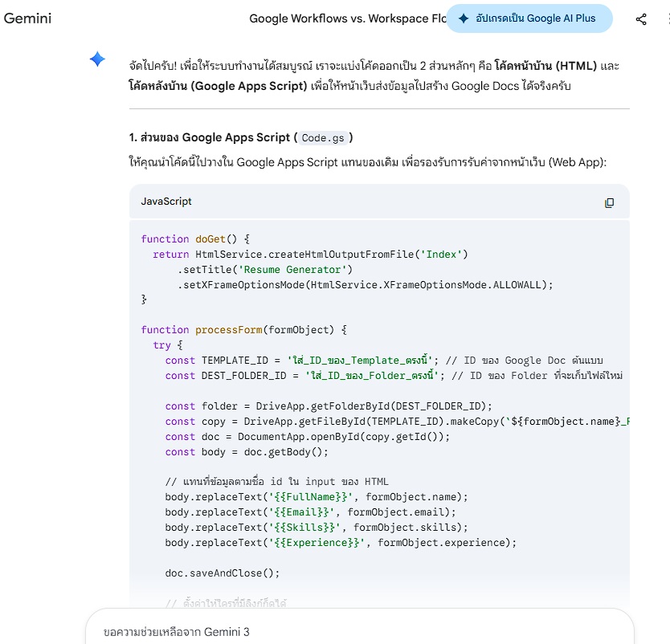This screenshot has width=670, height=644.
Task: Click the blue Gemini sparkle icon
Action: tap(97, 59)
